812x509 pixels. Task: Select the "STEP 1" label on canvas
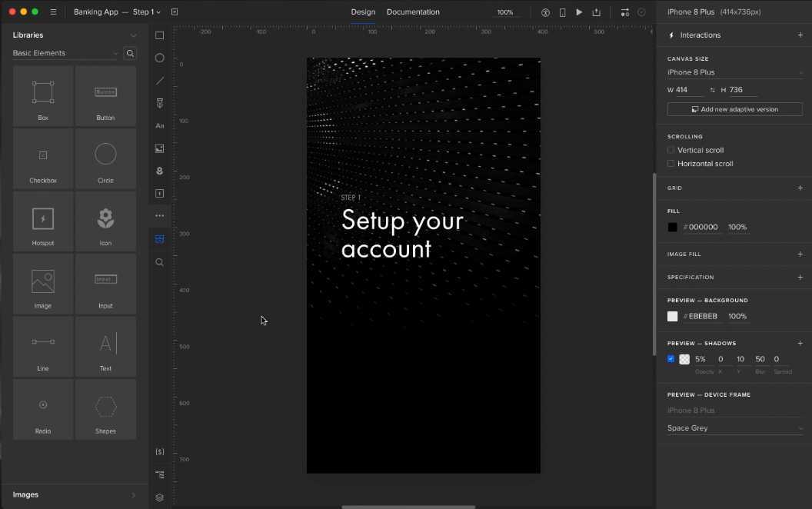point(351,198)
